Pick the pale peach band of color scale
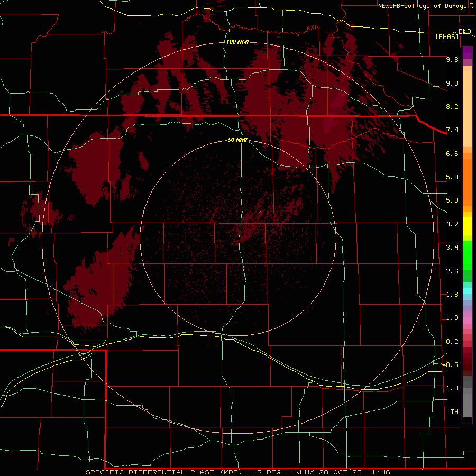476x476 pixels. coord(467,109)
